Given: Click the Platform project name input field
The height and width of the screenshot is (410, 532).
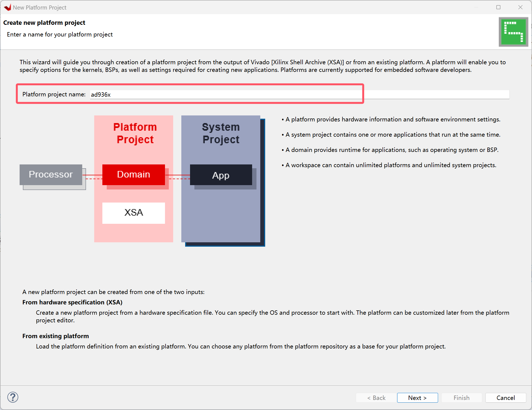Looking at the screenshot, I should (x=299, y=94).
